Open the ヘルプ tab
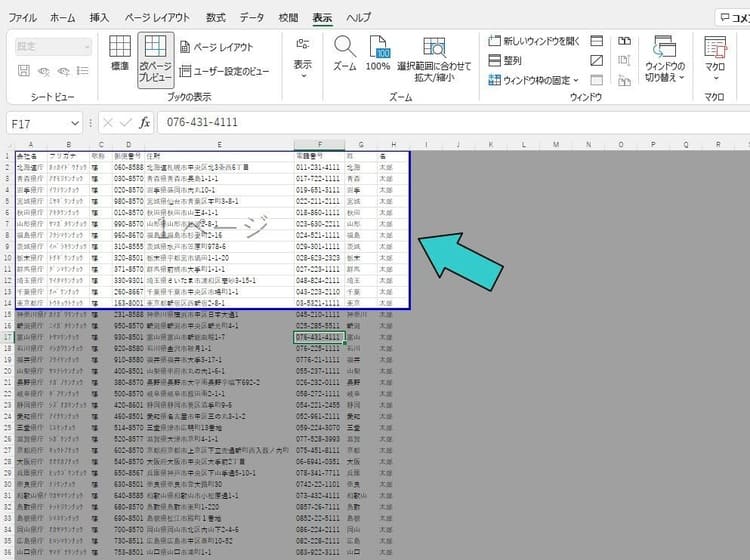Image resolution: width=750 pixels, height=560 pixels. tap(359, 18)
